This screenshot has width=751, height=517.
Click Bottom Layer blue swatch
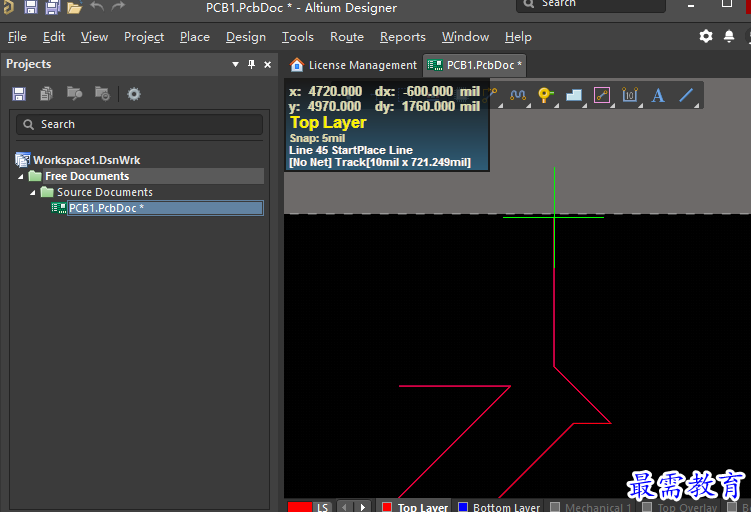[463, 506]
